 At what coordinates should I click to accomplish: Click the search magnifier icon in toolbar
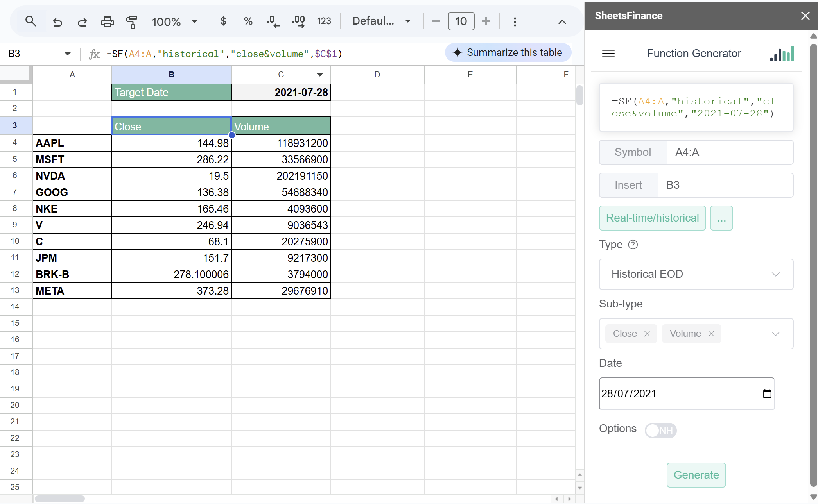coord(30,21)
